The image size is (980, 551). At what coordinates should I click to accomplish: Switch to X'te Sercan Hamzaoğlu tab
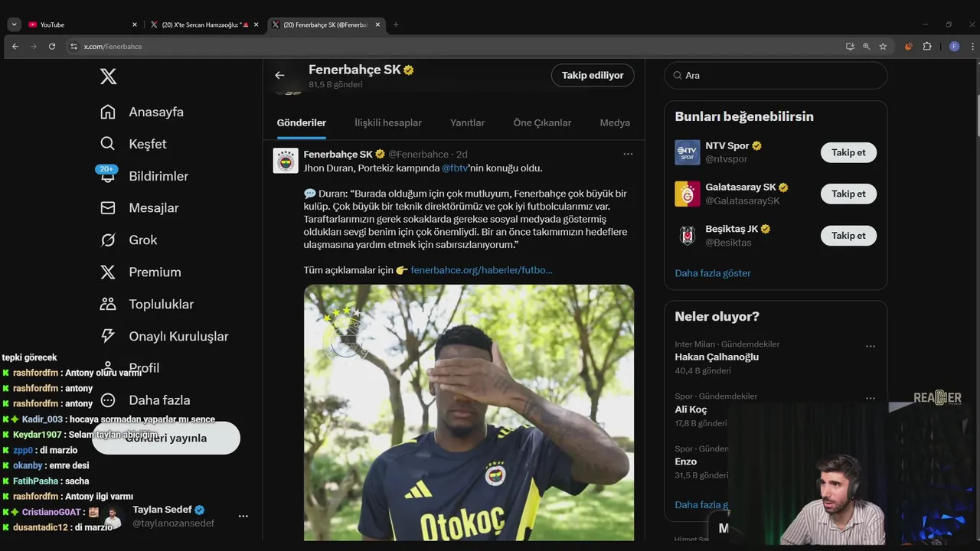click(x=204, y=24)
